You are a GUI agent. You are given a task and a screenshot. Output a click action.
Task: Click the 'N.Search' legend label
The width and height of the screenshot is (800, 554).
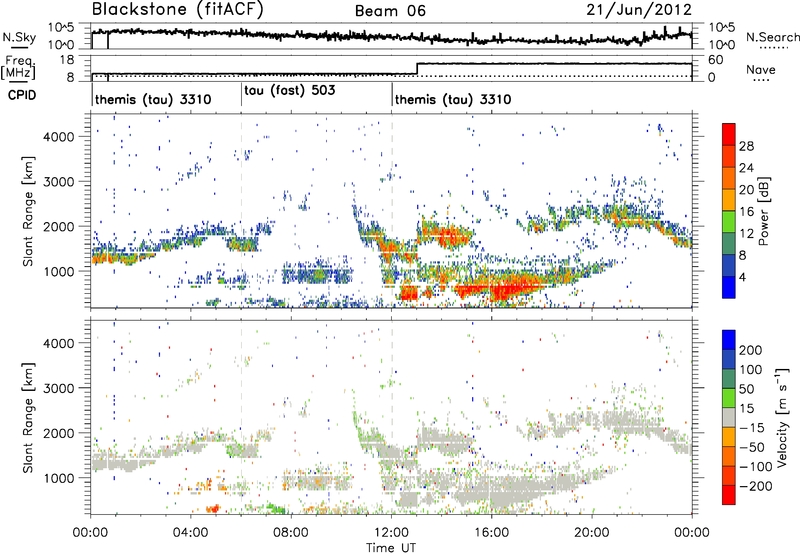(772, 37)
